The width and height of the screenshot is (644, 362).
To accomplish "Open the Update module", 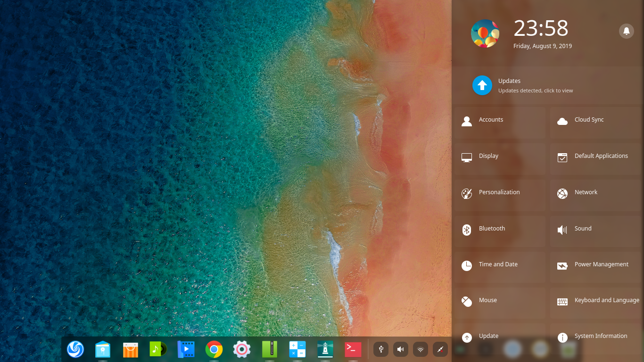I will (x=500, y=338).
